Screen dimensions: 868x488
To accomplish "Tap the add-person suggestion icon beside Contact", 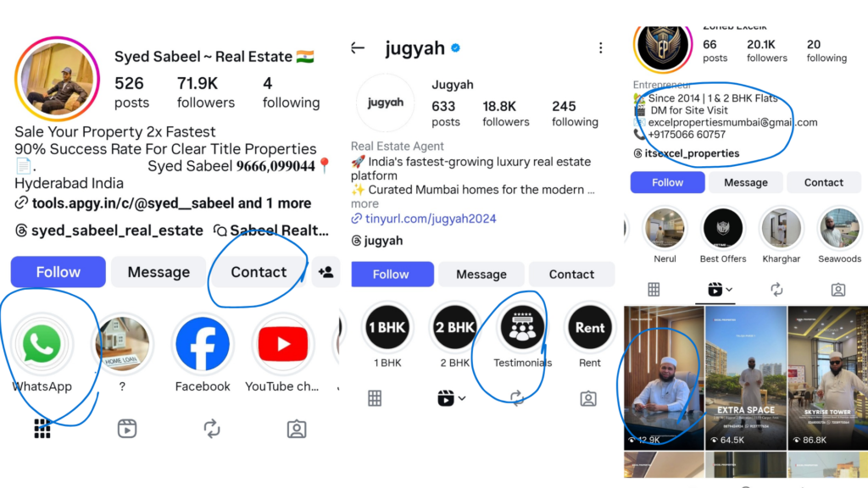I will (x=325, y=272).
